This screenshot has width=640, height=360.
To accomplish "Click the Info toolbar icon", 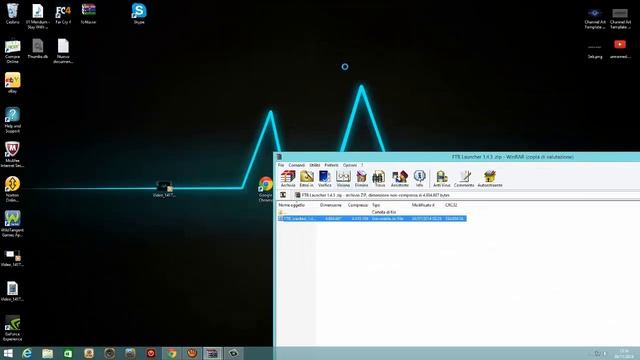I will [x=419, y=179].
